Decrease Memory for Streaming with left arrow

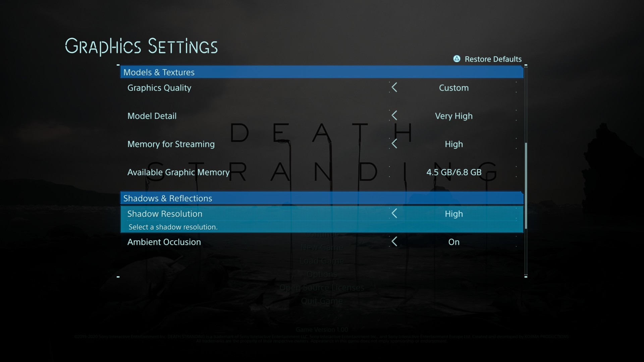[394, 144]
